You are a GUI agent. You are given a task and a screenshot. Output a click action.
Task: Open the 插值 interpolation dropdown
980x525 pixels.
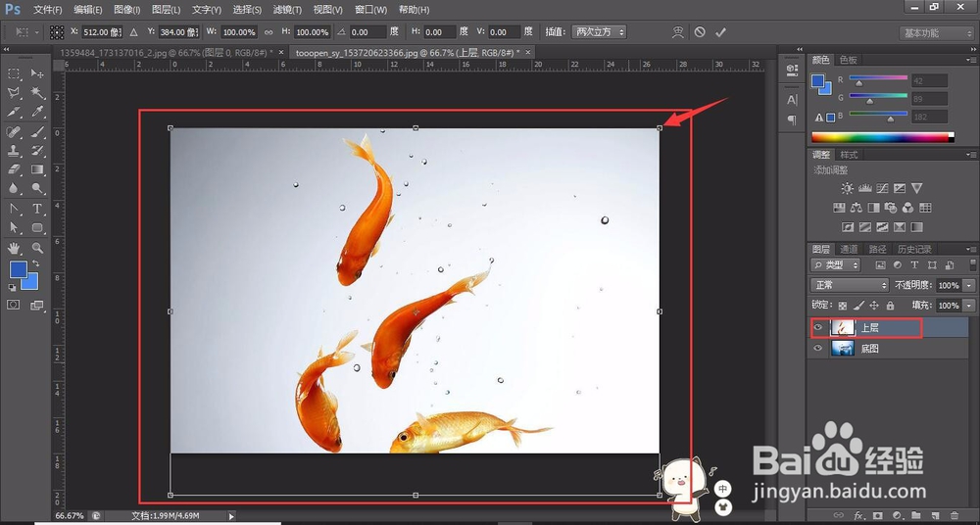(600, 32)
